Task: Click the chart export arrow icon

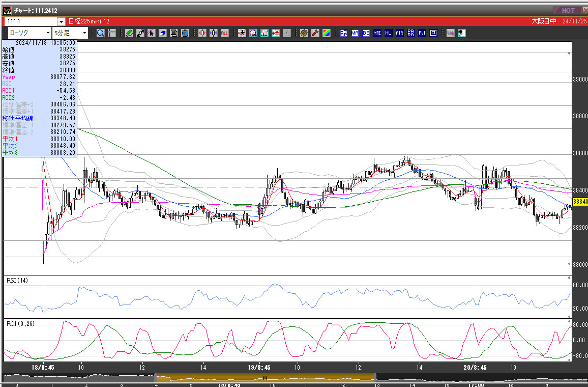Action: click(462, 33)
